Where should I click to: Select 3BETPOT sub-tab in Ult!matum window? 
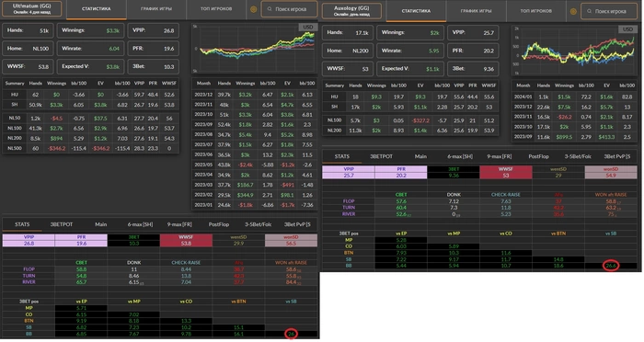(62, 224)
